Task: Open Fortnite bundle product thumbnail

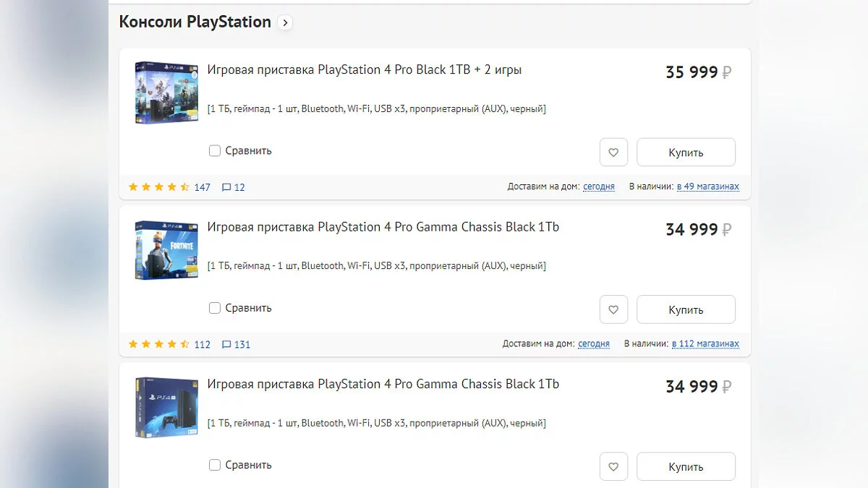Action: pos(166,250)
